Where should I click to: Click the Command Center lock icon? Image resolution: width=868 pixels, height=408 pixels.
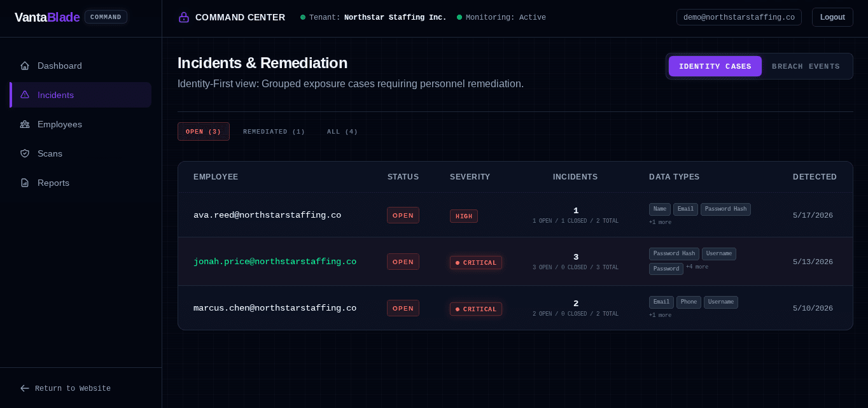click(184, 17)
